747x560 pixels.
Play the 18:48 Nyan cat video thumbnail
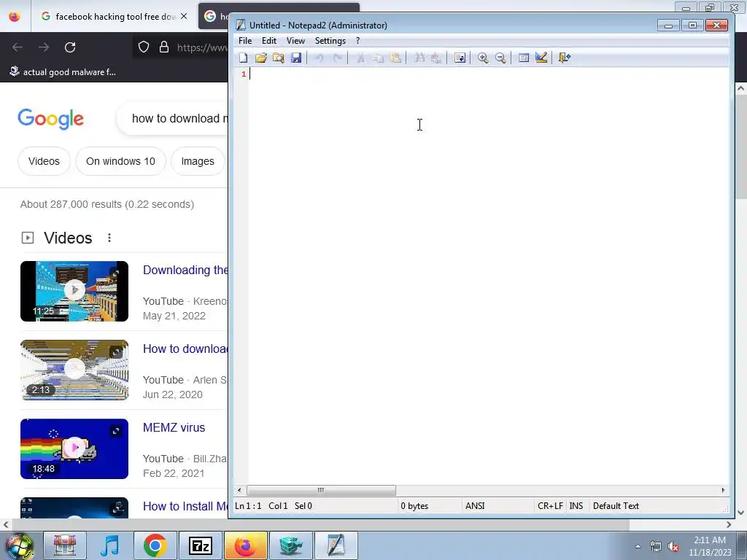74,448
